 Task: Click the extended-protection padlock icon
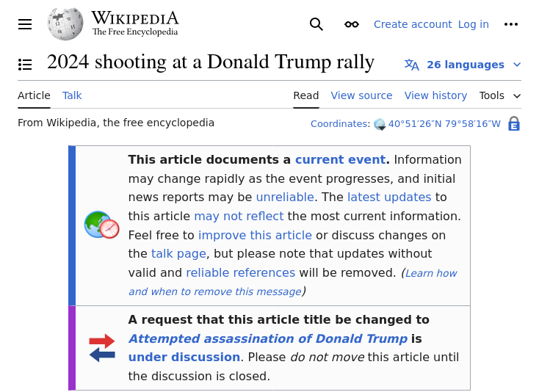[x=514, y=123]
